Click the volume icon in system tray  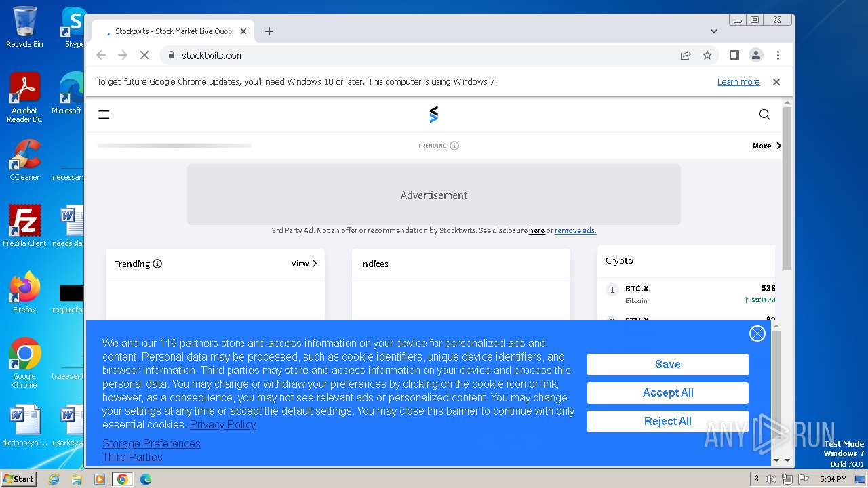click(x=771, y=479)
